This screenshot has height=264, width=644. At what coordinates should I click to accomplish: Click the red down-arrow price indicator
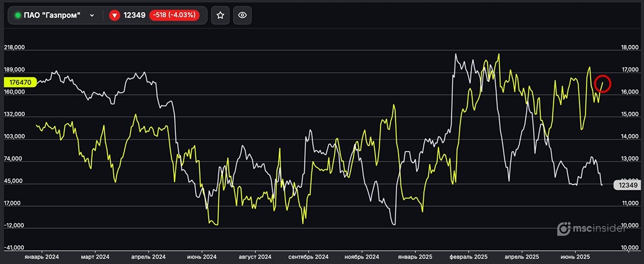click(115, 15)
